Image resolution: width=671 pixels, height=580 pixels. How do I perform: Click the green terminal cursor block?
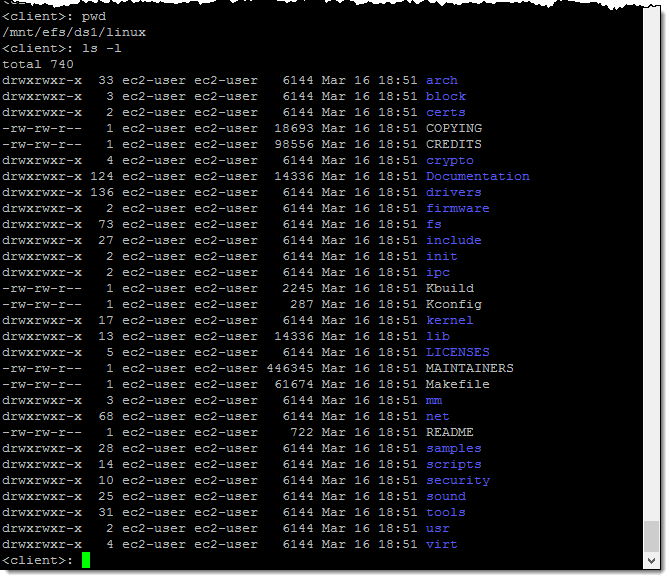[86, 561]
